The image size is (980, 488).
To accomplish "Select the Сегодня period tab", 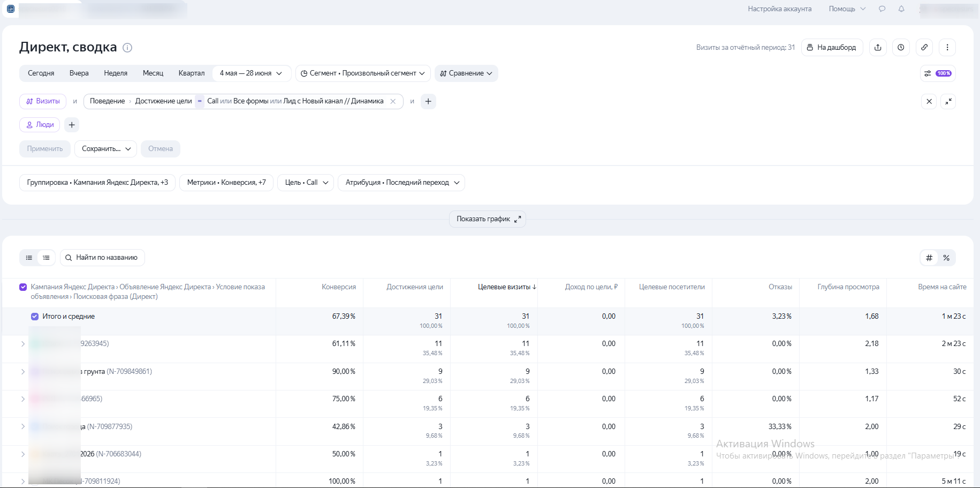I will point(41,73).
